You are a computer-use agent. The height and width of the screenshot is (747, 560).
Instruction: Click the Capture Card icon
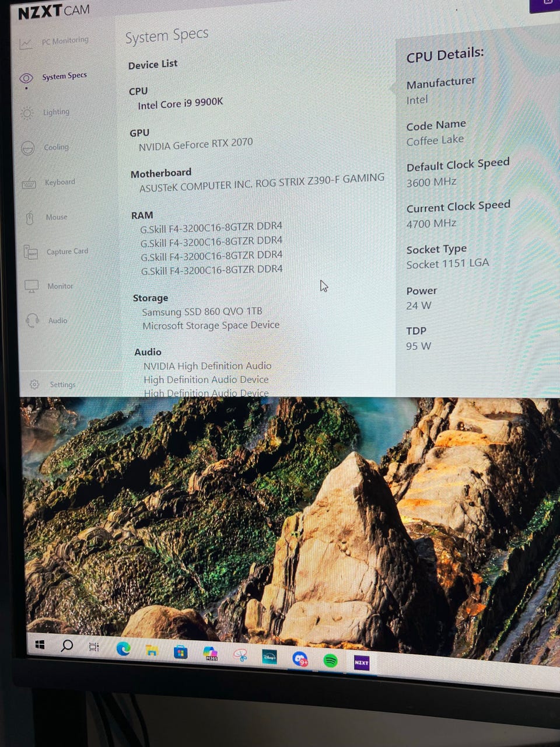coord(30,252)
